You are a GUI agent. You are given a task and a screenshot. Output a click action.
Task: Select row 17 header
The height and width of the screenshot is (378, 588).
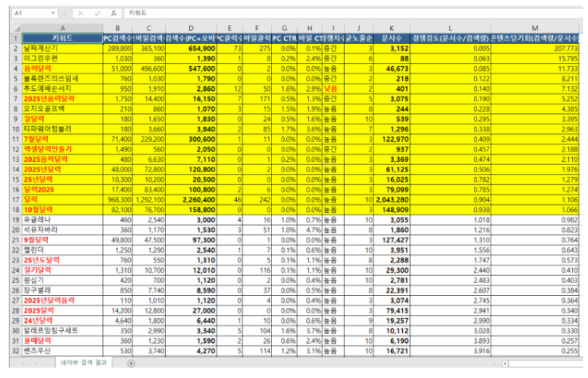[x=16, y=200]
